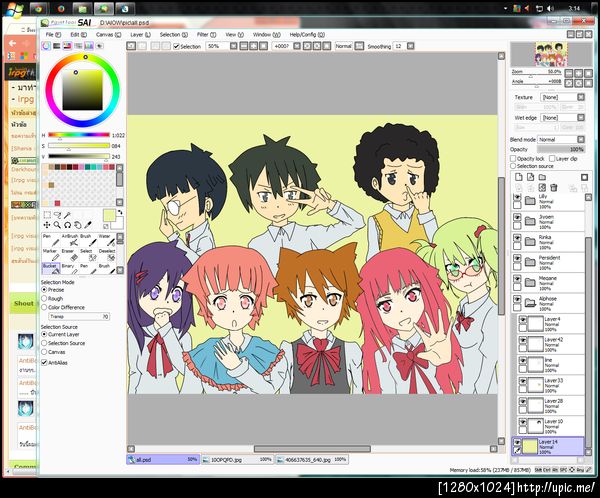600x498 pixels.
Task: Choose the first Pen brush tool
Action: tap(51, 240)
